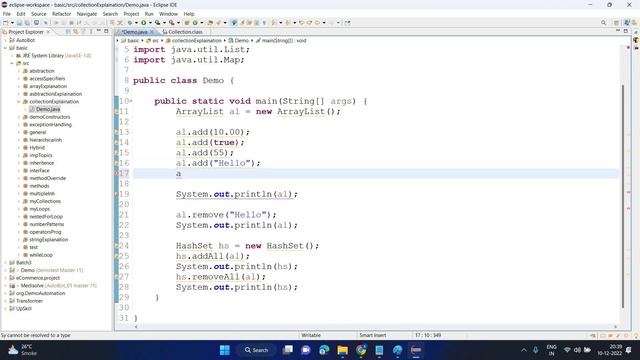The height and width of the screenshot is (360, 640).
Task: Minimize the Project Explorer view
Action: tap(98, 31)
